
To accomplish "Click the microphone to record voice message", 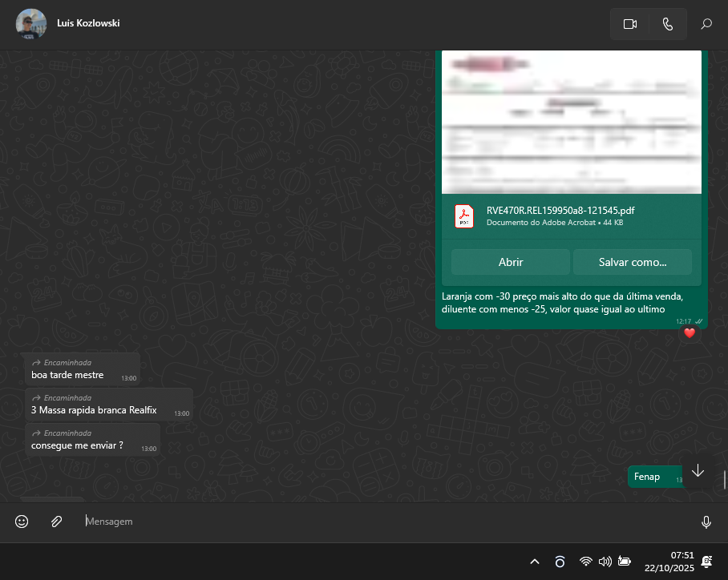I will [706, 522].
